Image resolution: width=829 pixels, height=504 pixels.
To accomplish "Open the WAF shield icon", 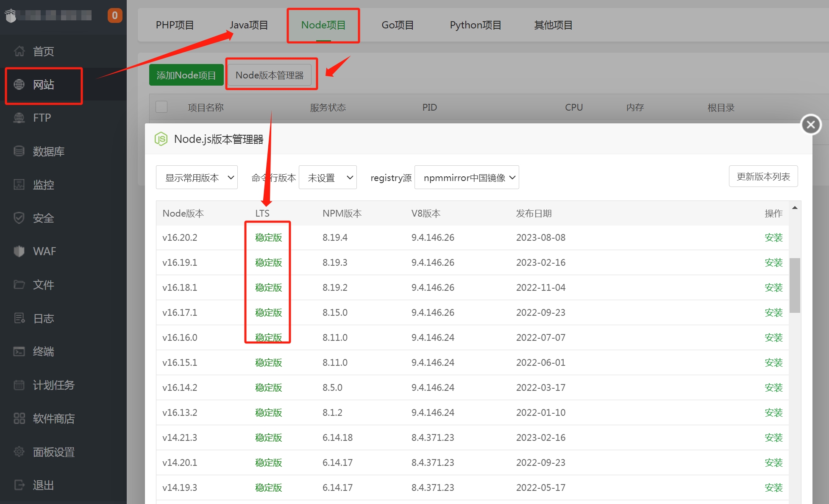I will point(19,251).
